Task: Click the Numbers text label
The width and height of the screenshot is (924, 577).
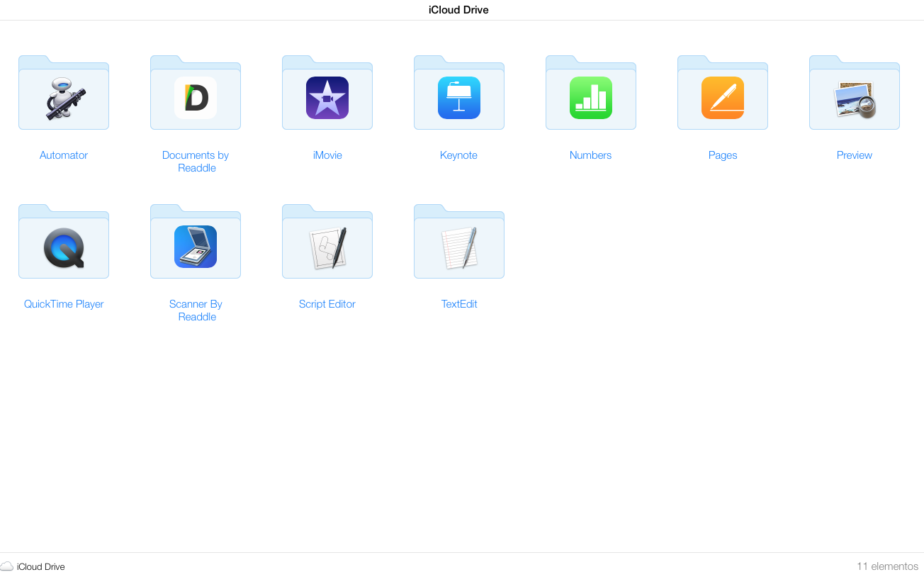Action: pos(590,155)
